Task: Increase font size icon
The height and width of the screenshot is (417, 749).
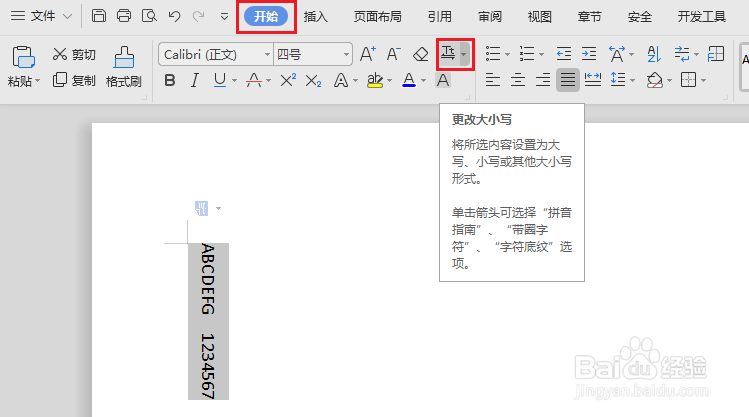Action: [x=367, y=54]
